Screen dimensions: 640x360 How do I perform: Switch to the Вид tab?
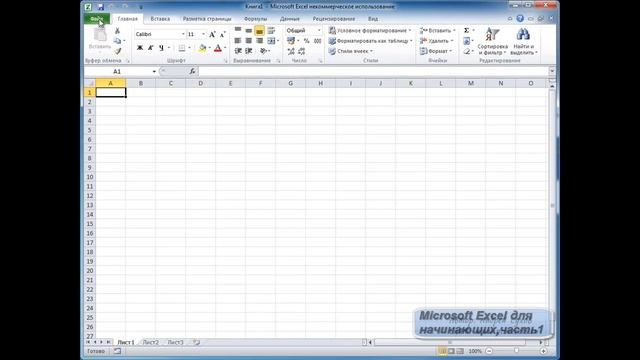click(373, 19)
